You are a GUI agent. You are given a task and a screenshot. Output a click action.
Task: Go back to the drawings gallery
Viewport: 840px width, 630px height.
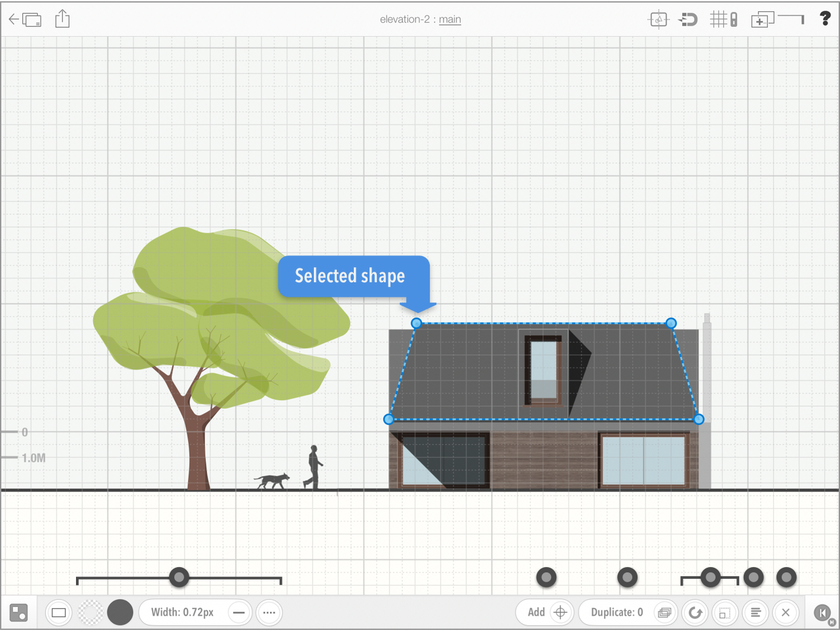[24, 20]
